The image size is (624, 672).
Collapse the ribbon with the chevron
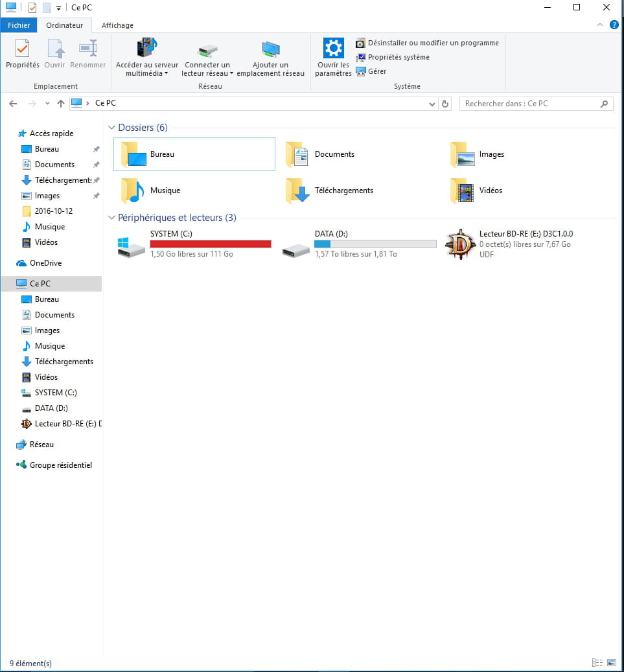[x=600, y=25]
